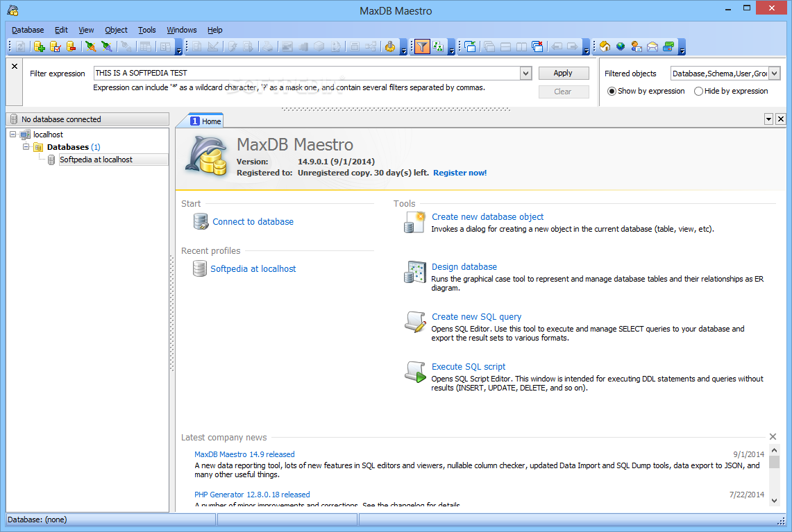Click the Close all windows icon with red X

point(538,47)
